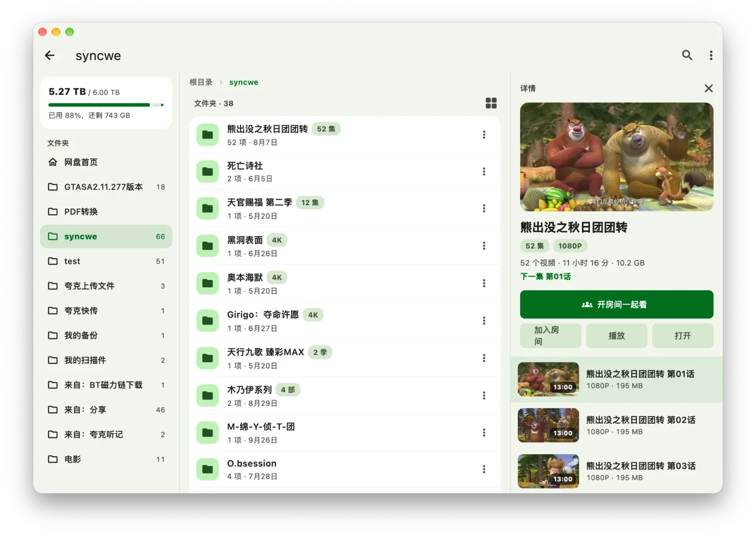Click 熊出没之秋日团团转 第03话 title
Viewport: 756px width, 537px height.
click(x=641, y=466)
